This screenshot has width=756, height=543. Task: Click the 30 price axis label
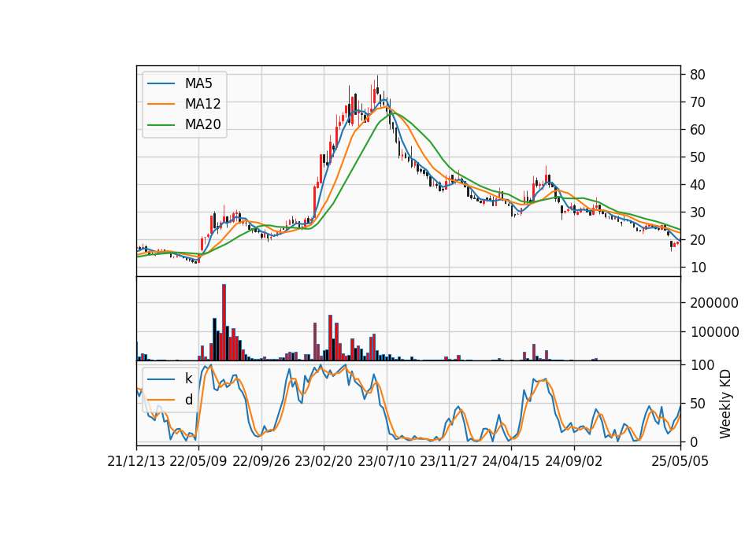(698, 212)
